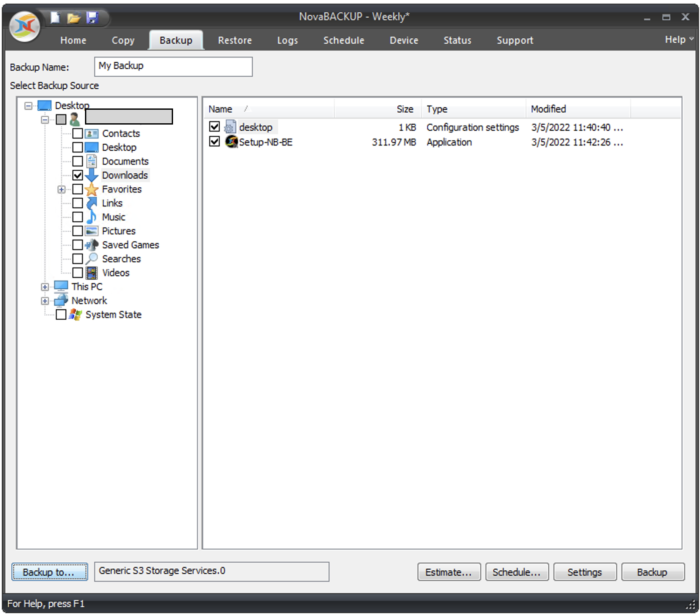Image resolution: width=700 pixels, height=615 pixels.
Task: Click the root Desktop monitor icon
Action: click(44, 105)
